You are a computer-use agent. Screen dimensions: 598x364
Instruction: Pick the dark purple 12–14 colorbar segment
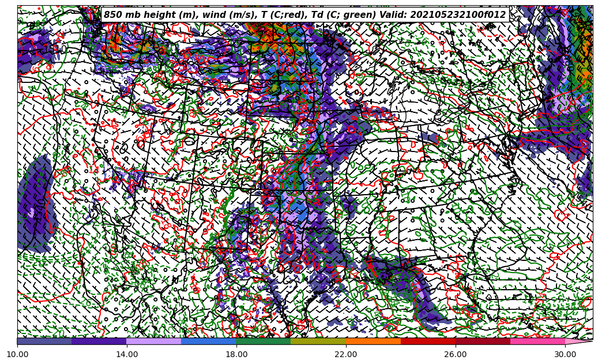(99, 341)
